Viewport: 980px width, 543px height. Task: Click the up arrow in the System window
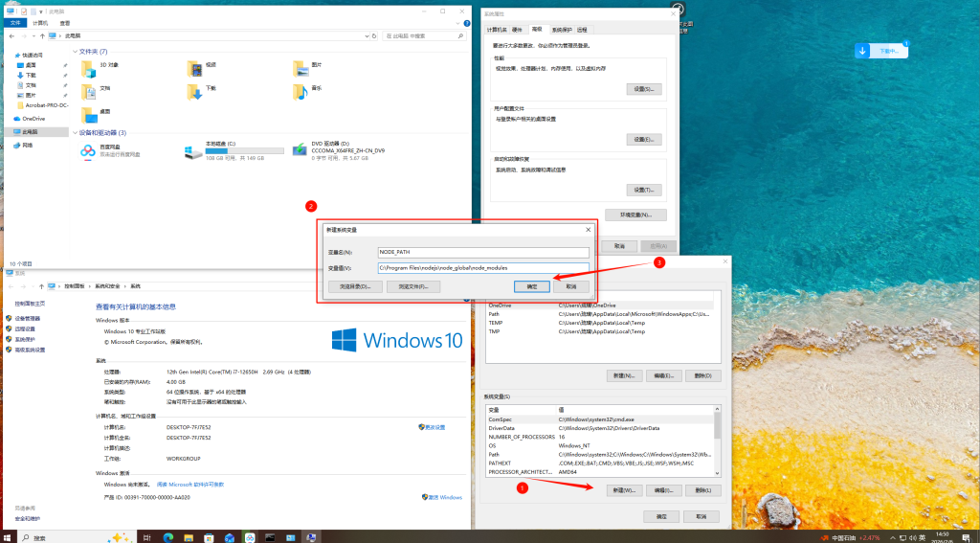[42, 286]
